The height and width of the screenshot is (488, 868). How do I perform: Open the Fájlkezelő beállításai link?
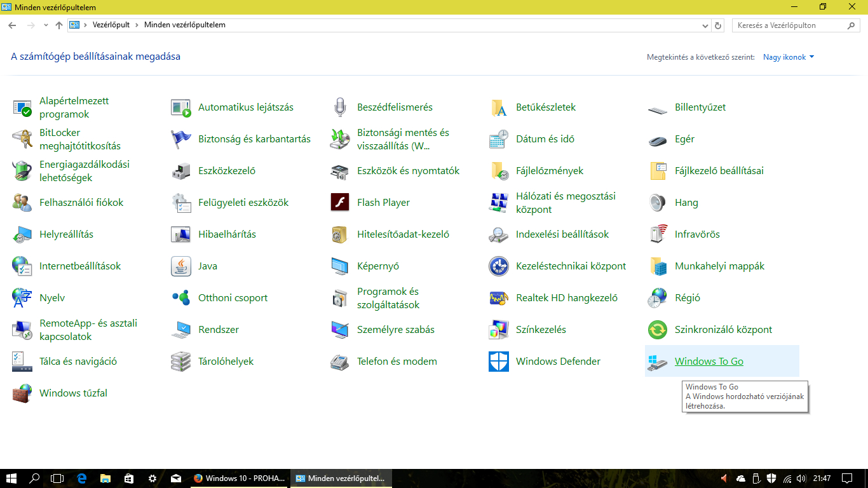coord(719,171)
